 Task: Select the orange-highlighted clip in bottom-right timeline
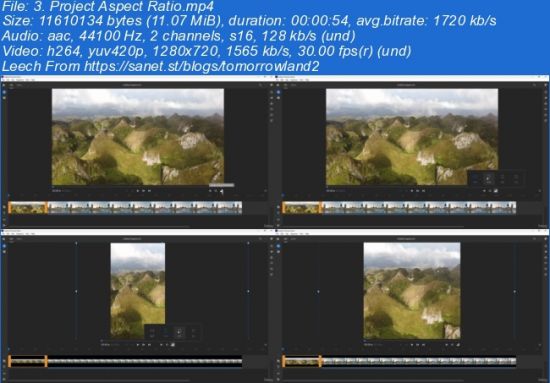click(x=302, y=361)
